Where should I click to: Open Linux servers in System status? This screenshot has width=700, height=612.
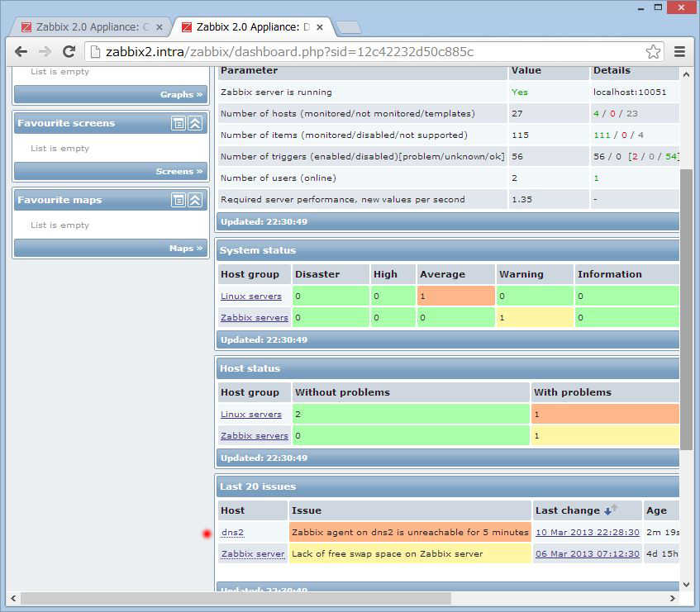[x=251, y=297]
